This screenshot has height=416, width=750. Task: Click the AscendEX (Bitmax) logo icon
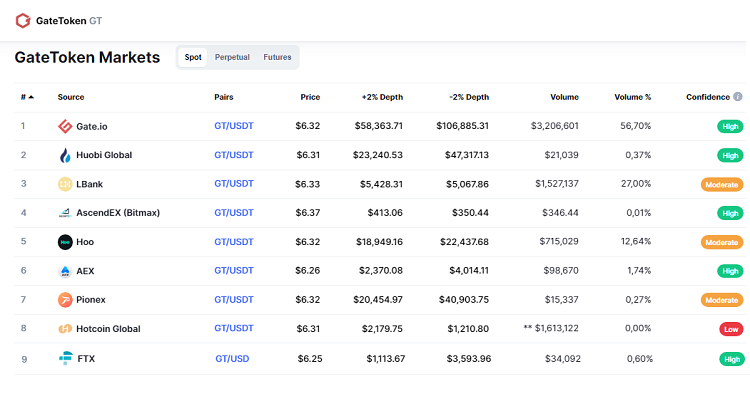coord(65,213)
